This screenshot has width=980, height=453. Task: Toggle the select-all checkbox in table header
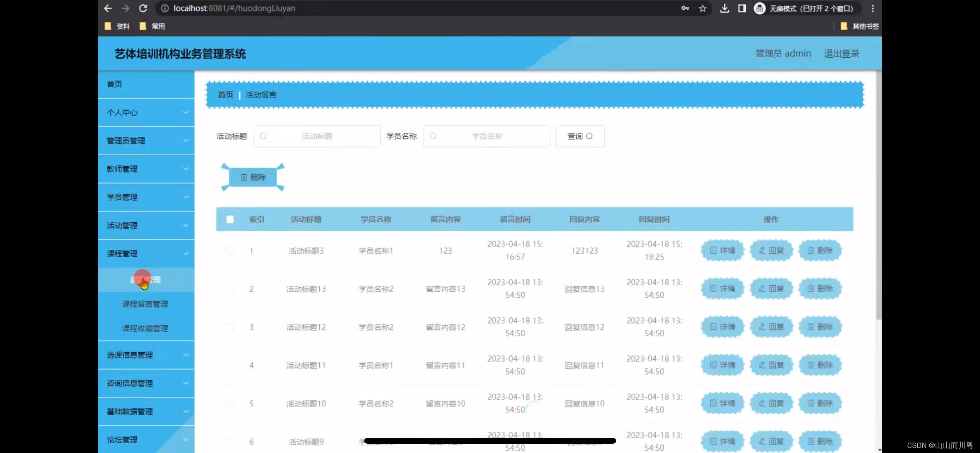click(230, 220)
